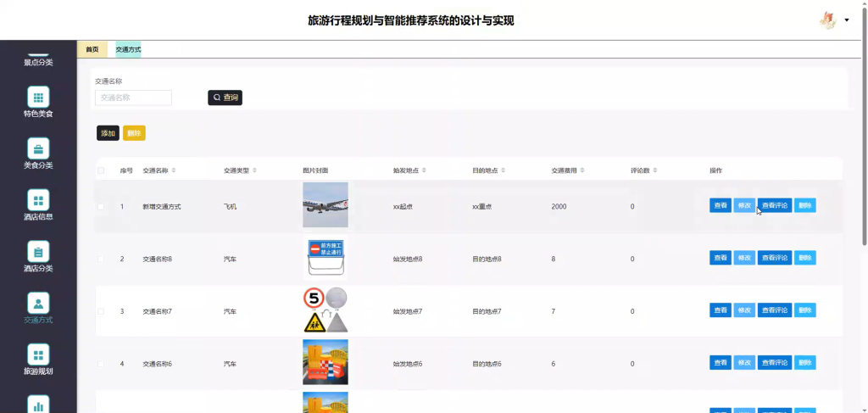Sort by 交通费用 column arrows
Viewport: 868px width, 413px height.
[x=582, y=170]
